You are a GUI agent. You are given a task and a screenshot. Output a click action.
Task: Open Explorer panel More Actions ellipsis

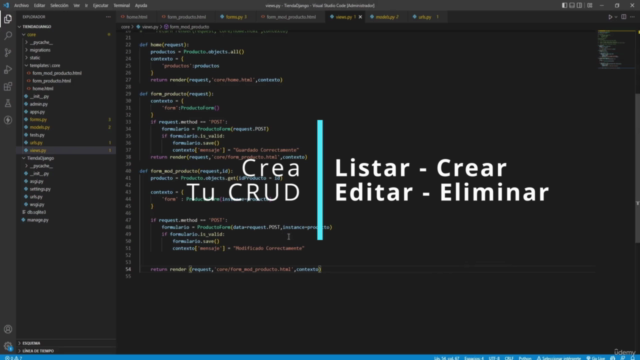108,17
